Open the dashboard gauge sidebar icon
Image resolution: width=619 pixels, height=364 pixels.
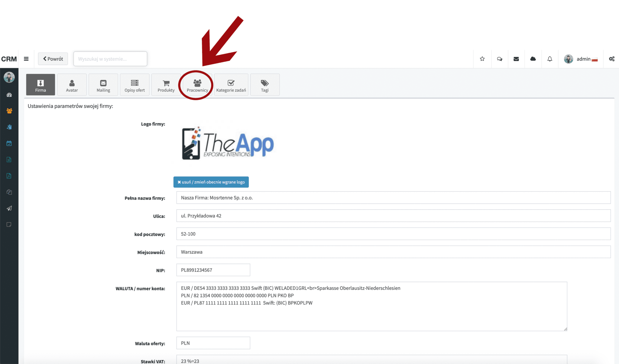(9, 95)
